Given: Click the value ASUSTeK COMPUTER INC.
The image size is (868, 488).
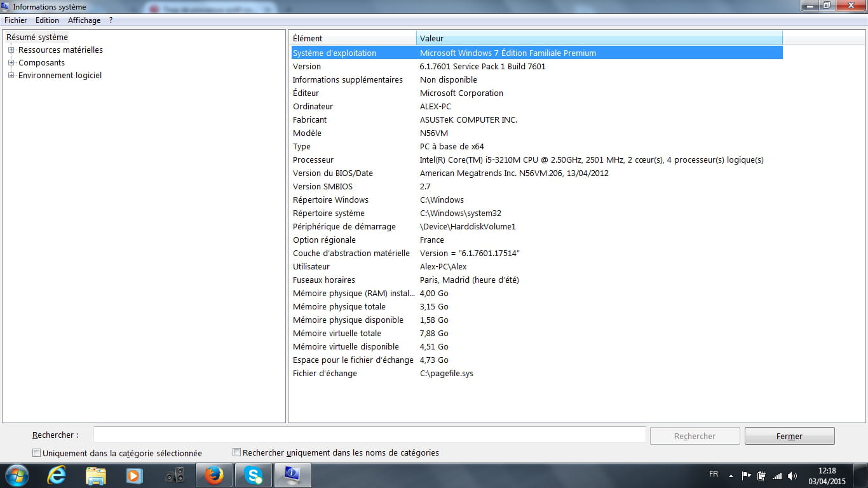Looking at the screenshot, I should 468,119.
